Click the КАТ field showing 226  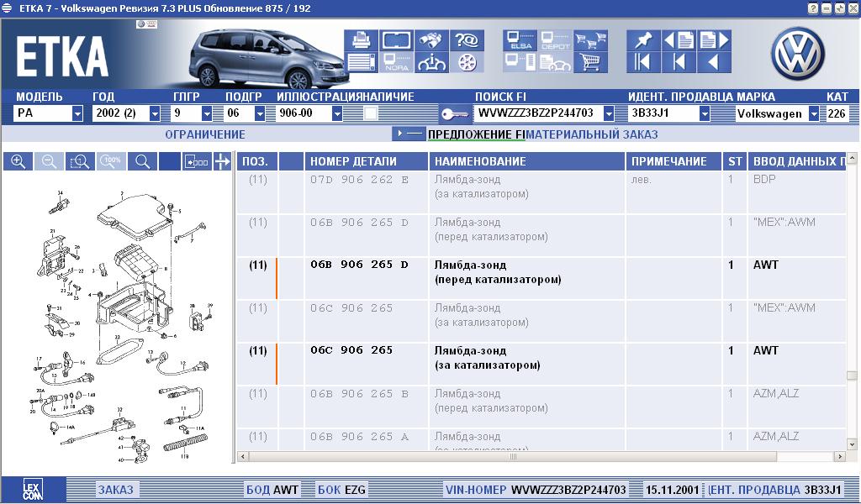coord(837,114)
